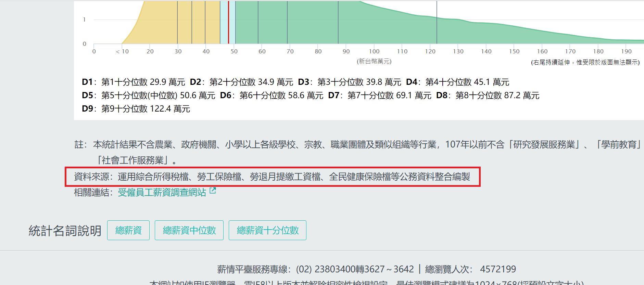Click the D1 第1十分位數 29.9 萬元 label
Image resolution: width=644 pixels, height=285 pixels.
tap(134, 82)
